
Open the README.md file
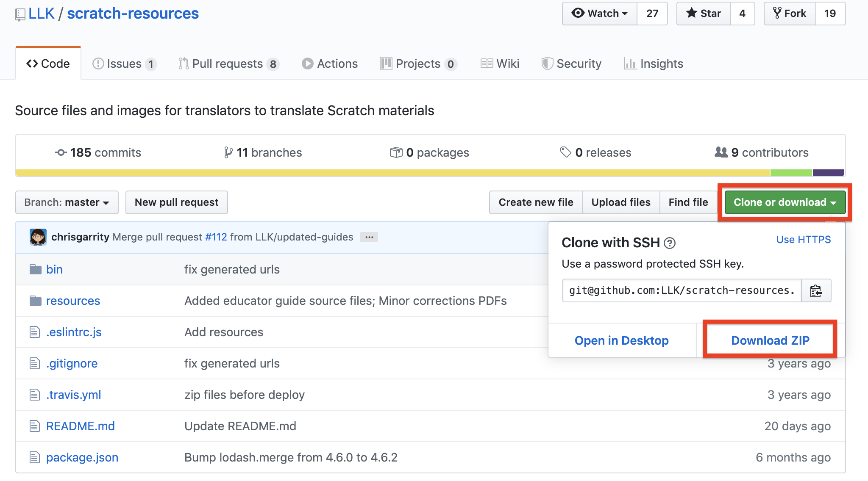click(81, 426)
